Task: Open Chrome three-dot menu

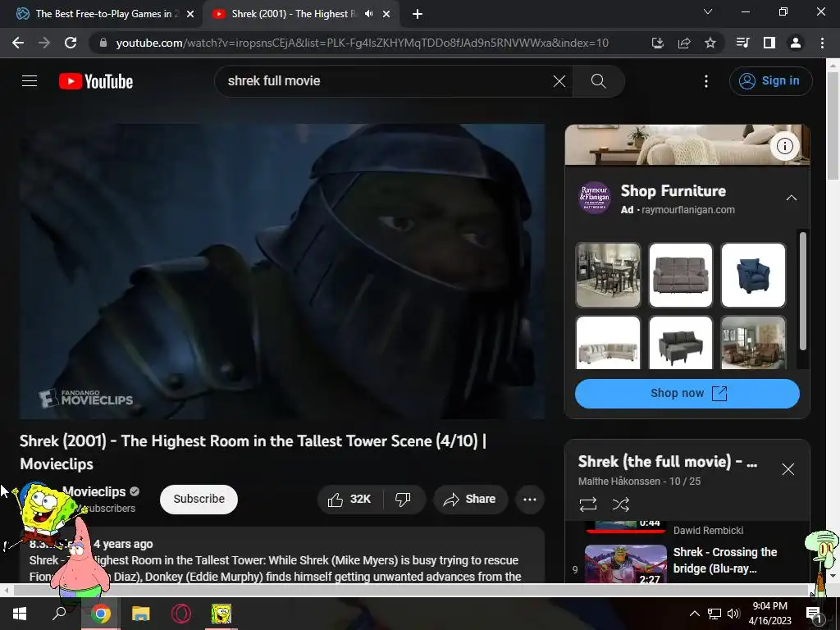Action: click(822, 43)
